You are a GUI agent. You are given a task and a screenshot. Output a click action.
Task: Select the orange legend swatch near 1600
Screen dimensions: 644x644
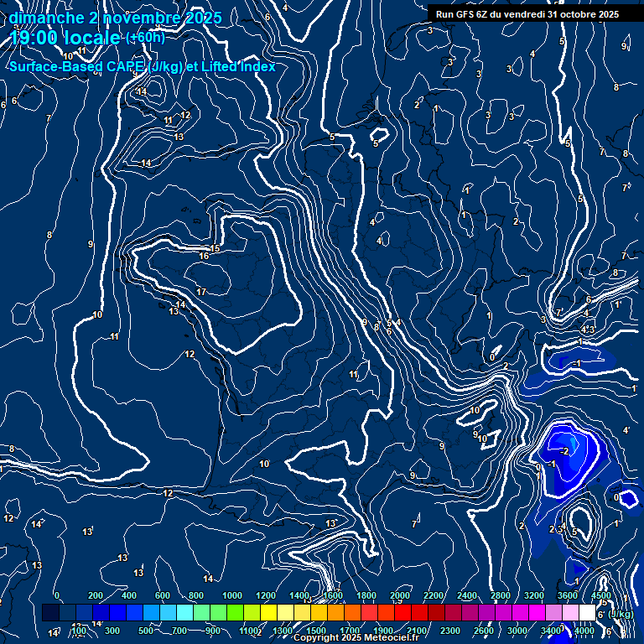pyautogui.click(x=335, y=613)
